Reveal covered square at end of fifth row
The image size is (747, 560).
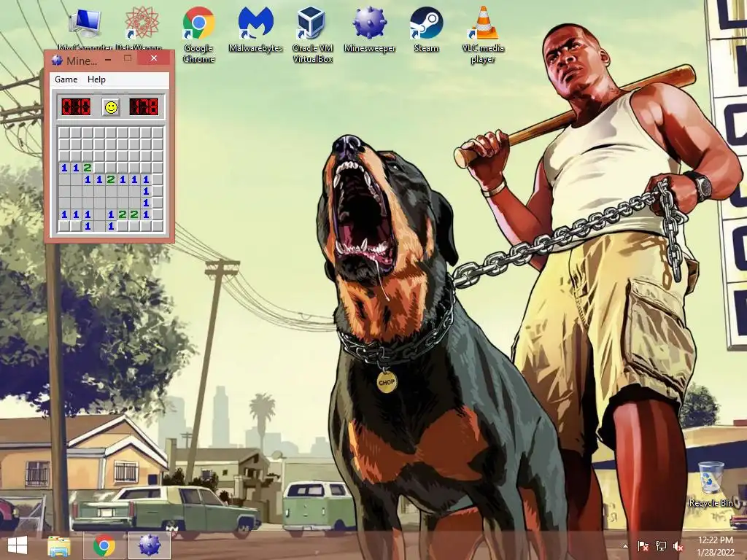tap(158, 179)
